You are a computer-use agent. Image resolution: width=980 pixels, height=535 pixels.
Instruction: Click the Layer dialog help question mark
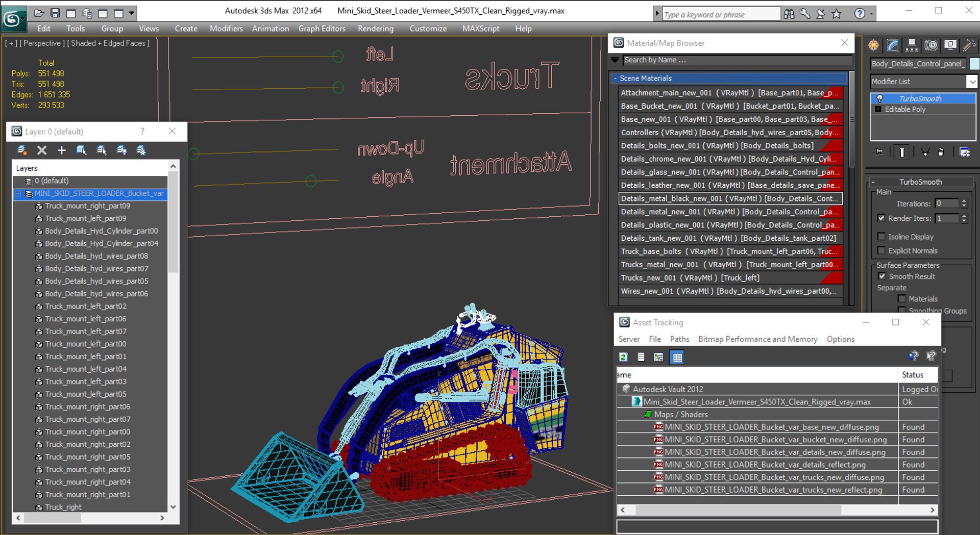142,132
